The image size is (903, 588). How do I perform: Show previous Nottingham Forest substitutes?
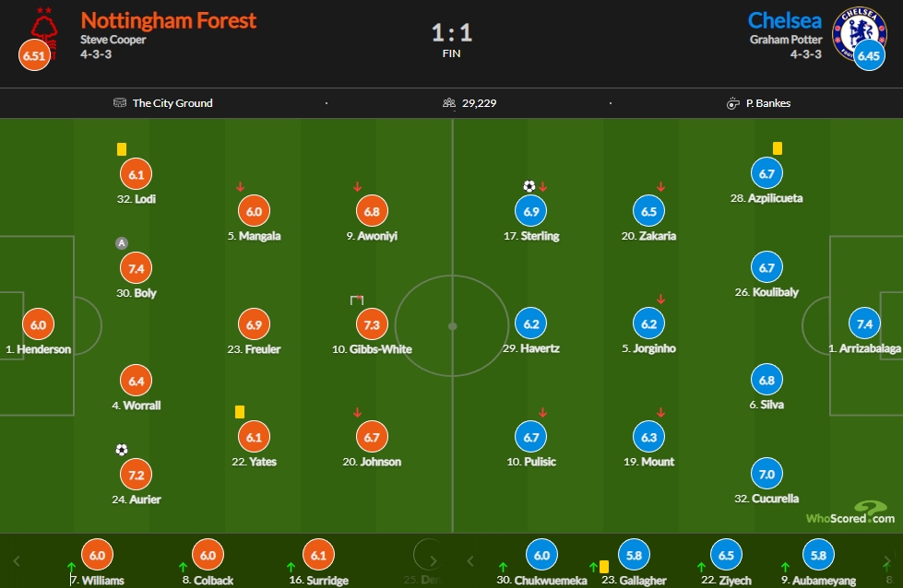[17, 560]
